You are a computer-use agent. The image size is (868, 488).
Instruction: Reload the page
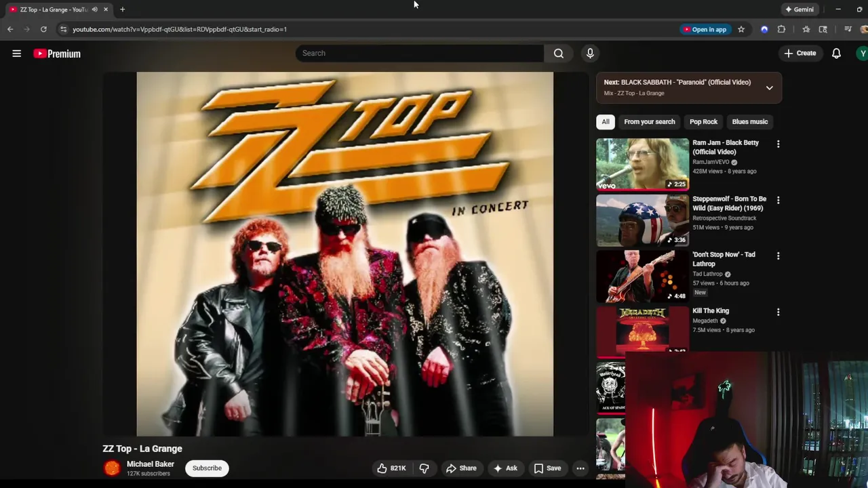(x=43, y=29)
